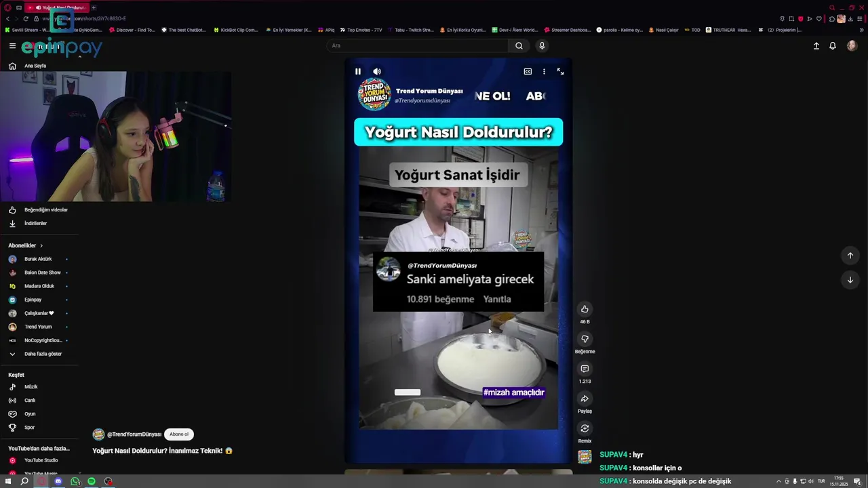Open the TOD bookmark
Image resolution: width=868 pixels, height=488 pixels.
click(692, 30)
